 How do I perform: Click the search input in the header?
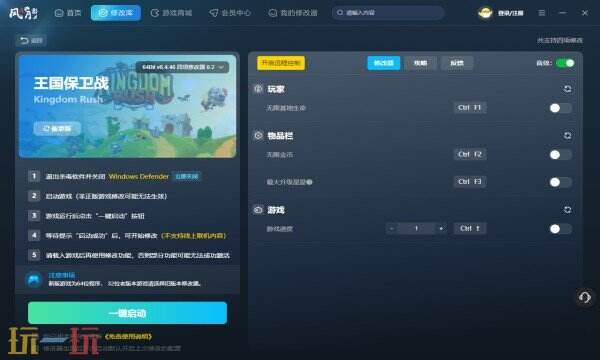388,13
